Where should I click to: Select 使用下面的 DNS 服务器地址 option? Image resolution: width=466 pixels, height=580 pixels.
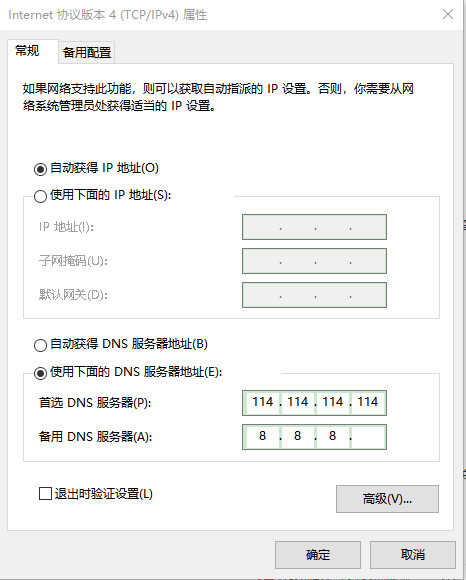click(40, 373)
